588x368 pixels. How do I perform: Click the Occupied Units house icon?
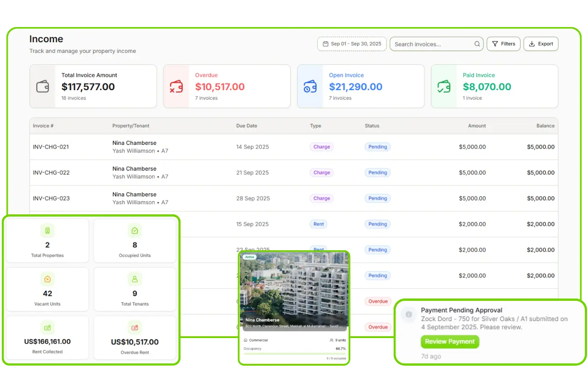[135, 230]
